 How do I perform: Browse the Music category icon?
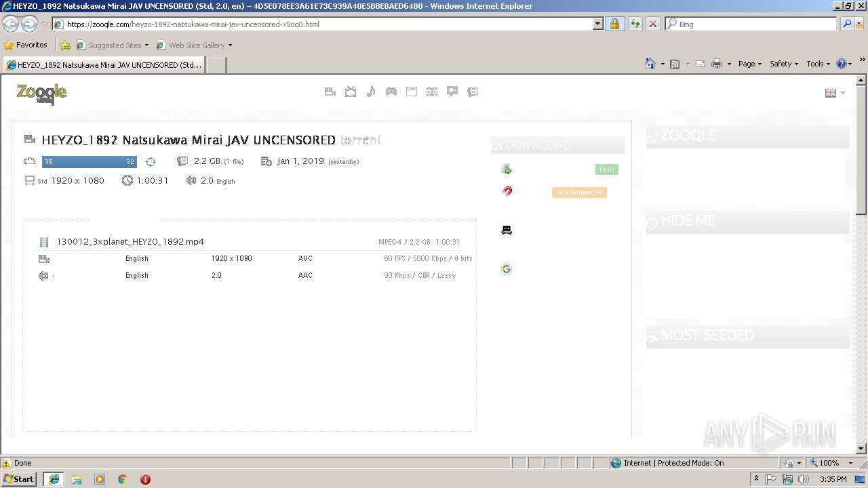click(x=371, y=91)
